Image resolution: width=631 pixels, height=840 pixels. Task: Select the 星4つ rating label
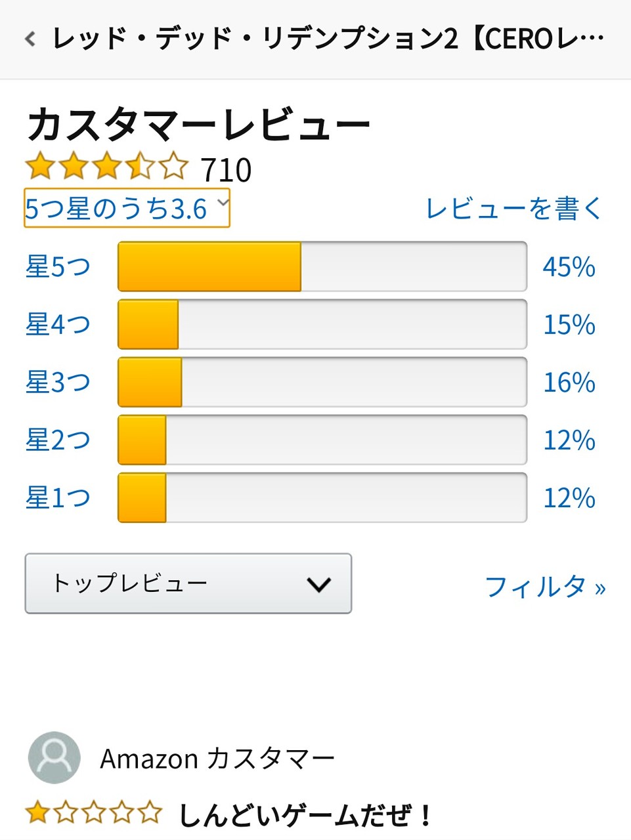(x=58, y=325)
